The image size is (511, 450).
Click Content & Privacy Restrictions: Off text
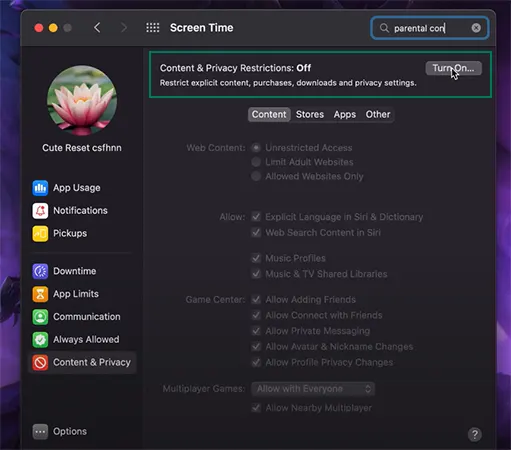(235, 68)
